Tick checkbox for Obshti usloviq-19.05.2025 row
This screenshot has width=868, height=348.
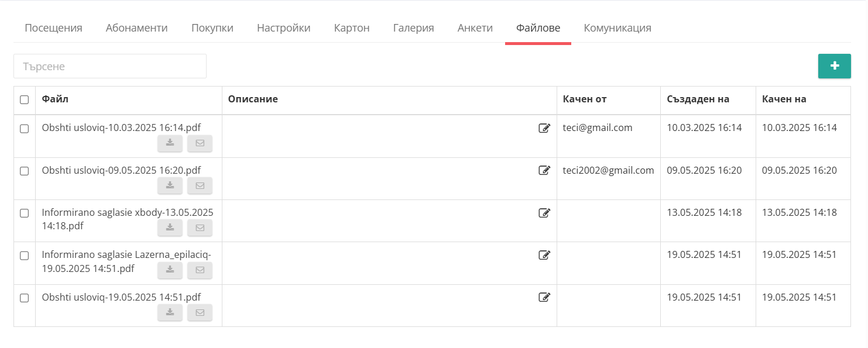pyautogui.click(x=24, y=298)
